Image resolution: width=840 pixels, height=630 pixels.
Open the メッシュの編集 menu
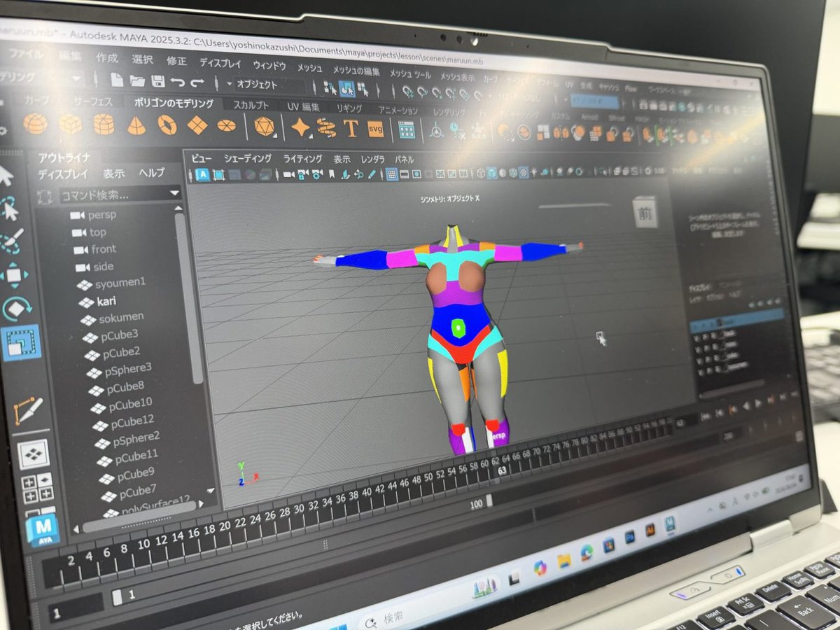point(356,71)
